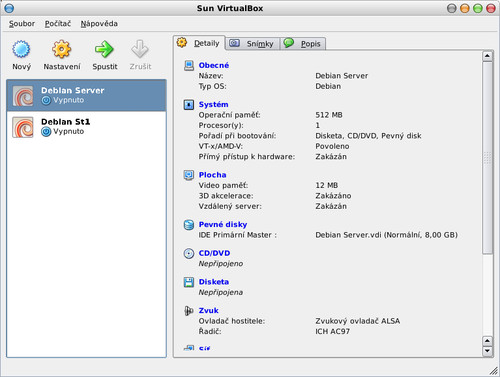Click the Nepřipojena text under Disketa
This screenshot has height=377, width=500.
221,292
